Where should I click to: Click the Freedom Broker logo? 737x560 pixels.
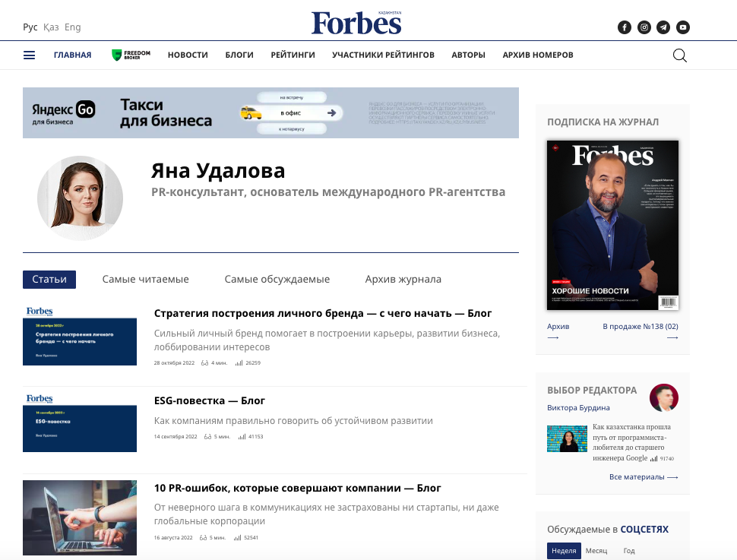(131, 55)
